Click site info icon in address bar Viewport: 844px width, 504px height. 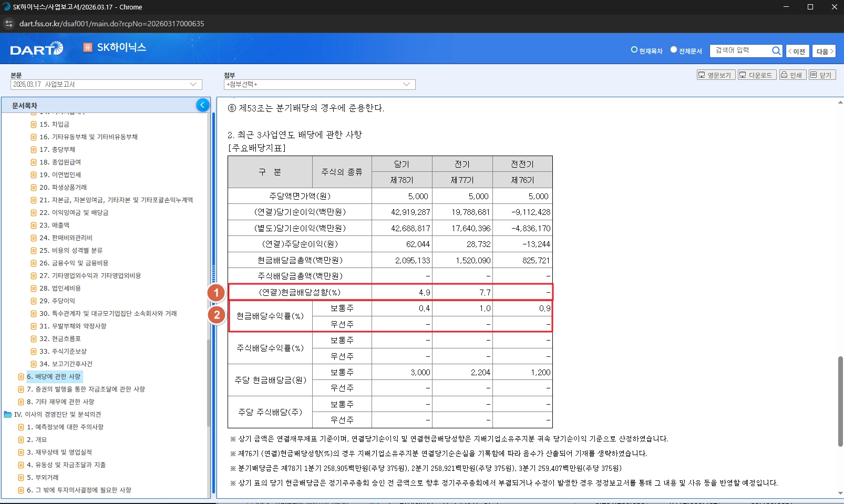point(9,24)
